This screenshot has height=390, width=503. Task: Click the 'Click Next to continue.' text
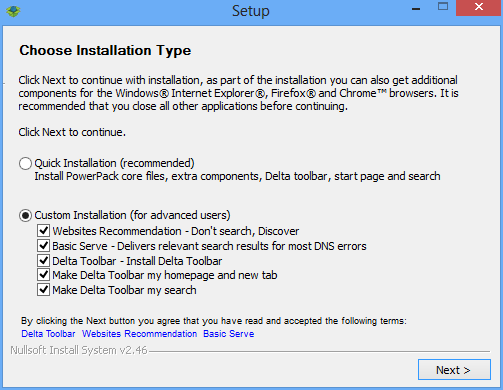(72, 132)
